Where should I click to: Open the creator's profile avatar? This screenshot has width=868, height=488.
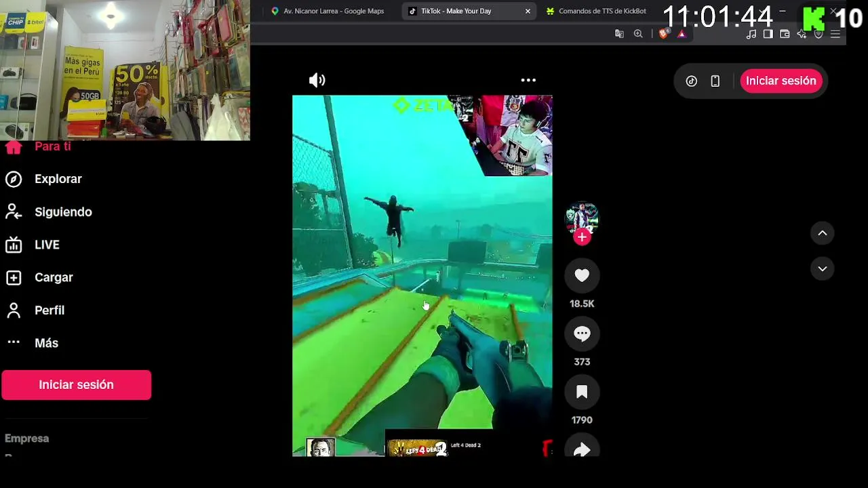click(x=582, y=218)
